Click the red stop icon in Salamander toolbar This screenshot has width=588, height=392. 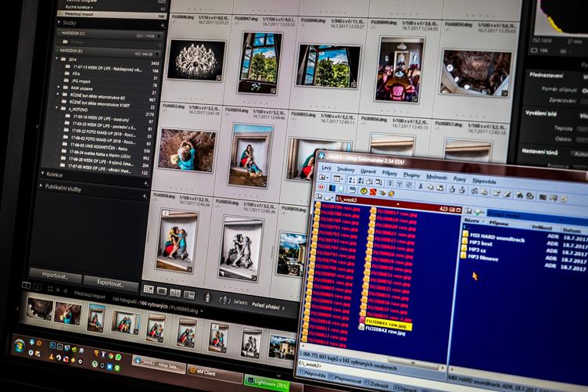click(x=321, y=187)
